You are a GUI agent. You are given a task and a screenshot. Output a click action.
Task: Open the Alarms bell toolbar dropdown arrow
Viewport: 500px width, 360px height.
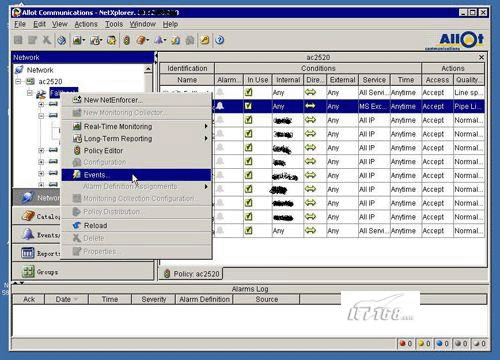click(x=165, y=40)
